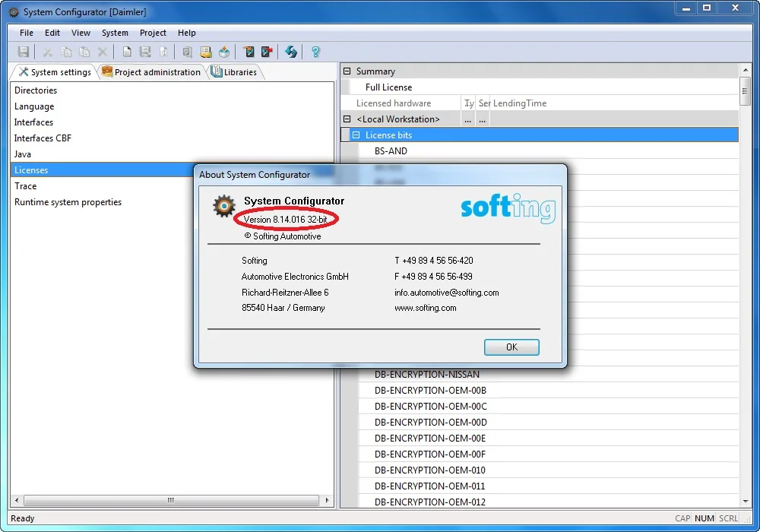Click the question mark Help toolbar icon
The height and width of the screenshot is (532, 760).
315,52
